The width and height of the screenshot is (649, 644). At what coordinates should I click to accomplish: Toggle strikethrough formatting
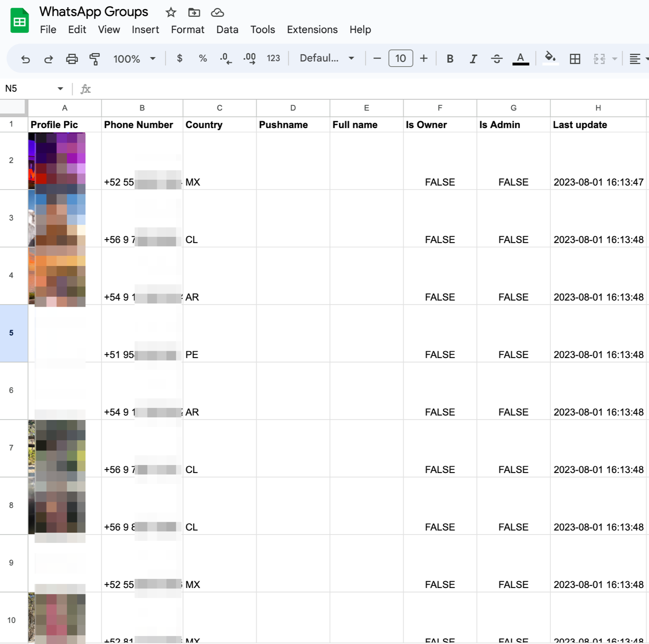tap(497, 59)
